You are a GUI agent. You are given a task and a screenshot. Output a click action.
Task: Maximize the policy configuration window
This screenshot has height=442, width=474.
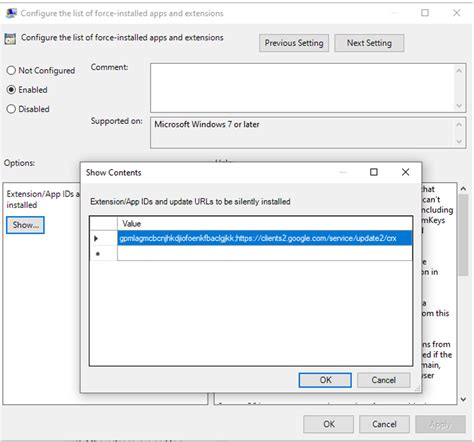point(425,13)
